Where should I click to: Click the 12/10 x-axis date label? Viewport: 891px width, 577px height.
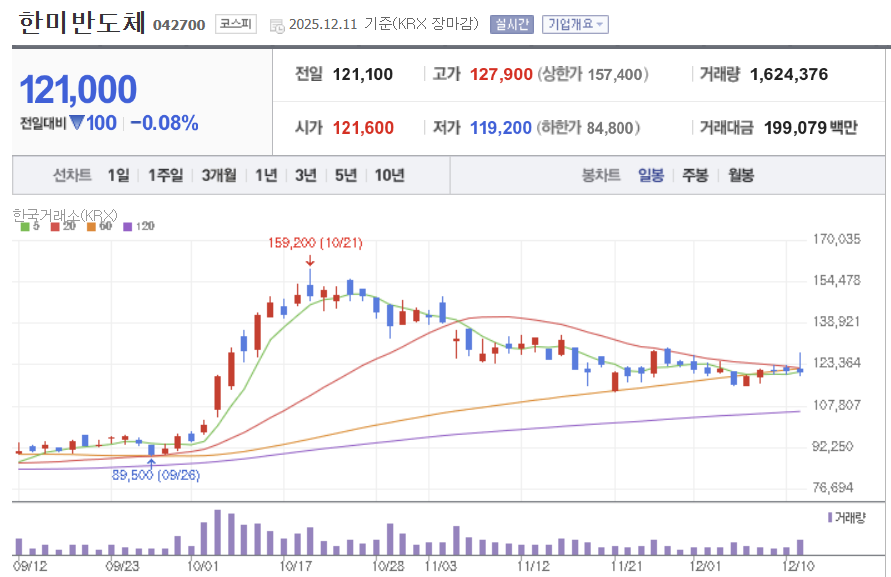click(798, 566)
